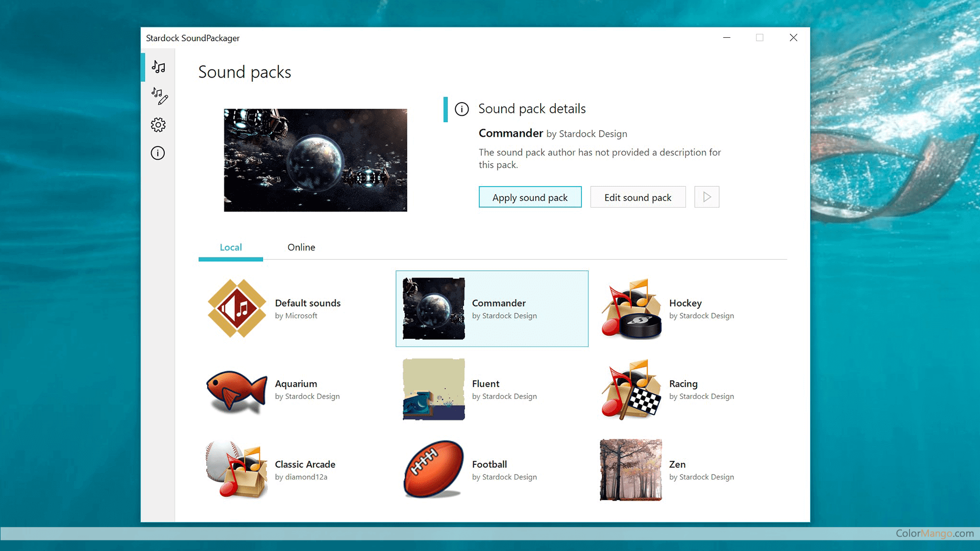
Task: Open the About info icon in sidebar
Action: [x=158, y=153]
